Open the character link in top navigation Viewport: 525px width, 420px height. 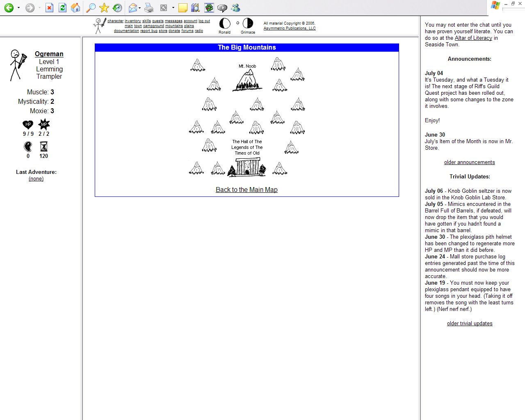(115, 21)
